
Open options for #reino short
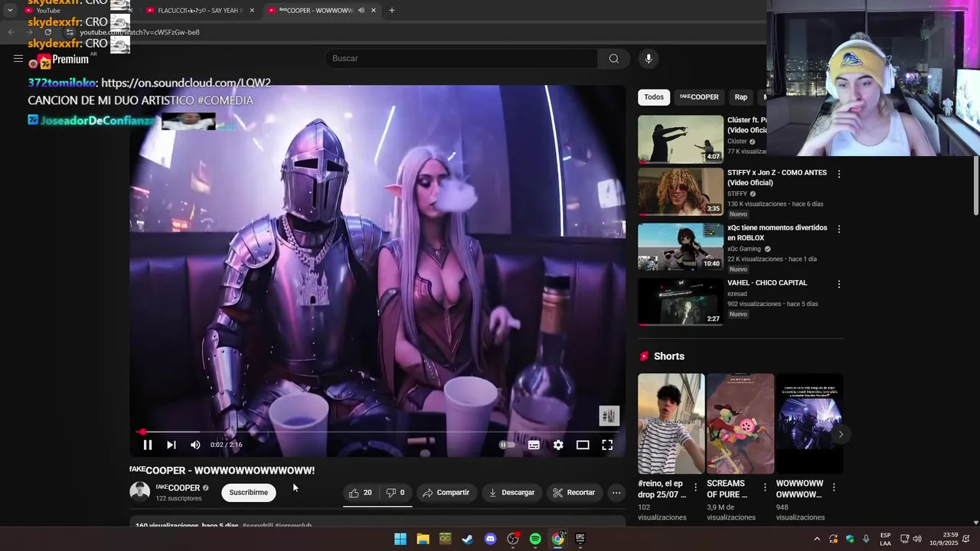696,487
